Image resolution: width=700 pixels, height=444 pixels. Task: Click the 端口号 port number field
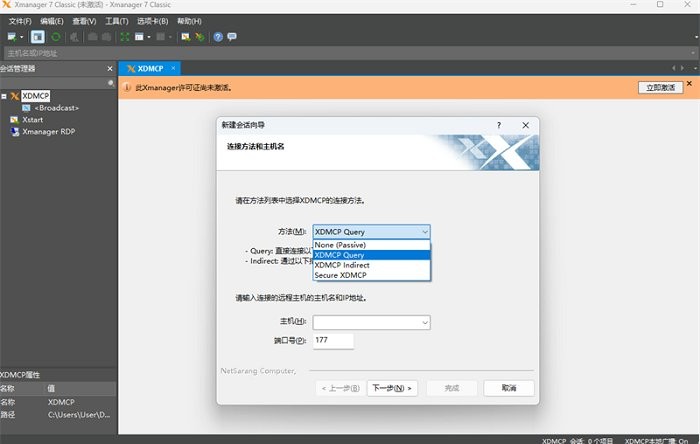click(x=333, y=342)
